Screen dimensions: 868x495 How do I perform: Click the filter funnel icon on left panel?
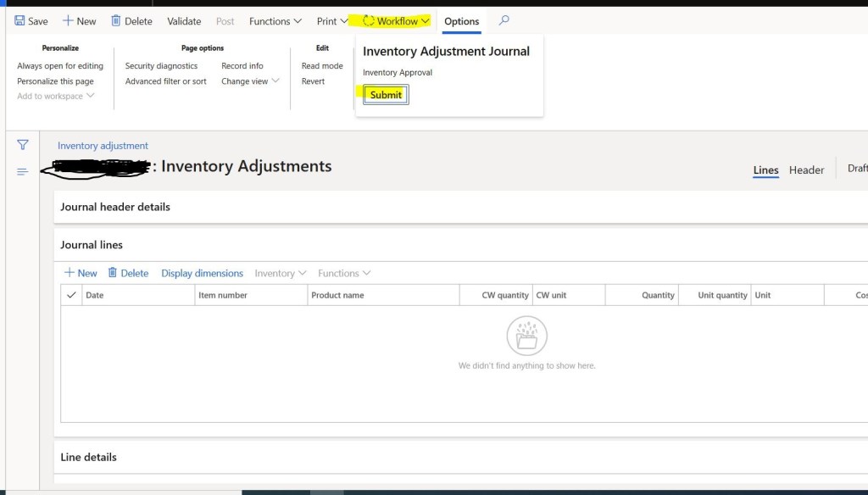[x=23, y=145]
